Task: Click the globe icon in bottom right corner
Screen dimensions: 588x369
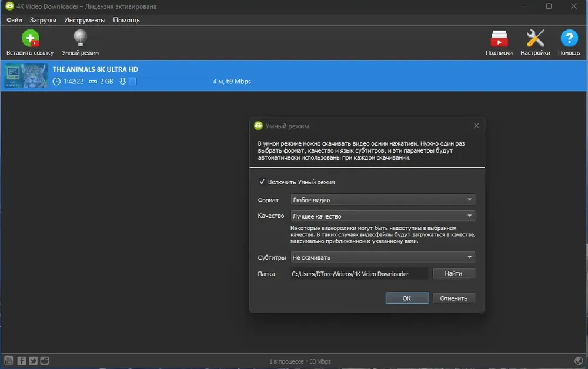Action: (579, 361)
